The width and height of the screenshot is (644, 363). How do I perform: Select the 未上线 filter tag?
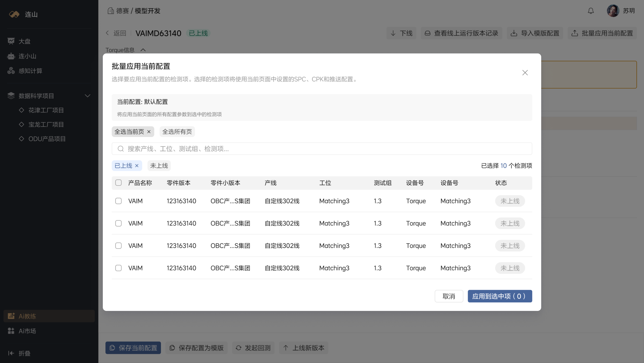(x=159, y=166)
